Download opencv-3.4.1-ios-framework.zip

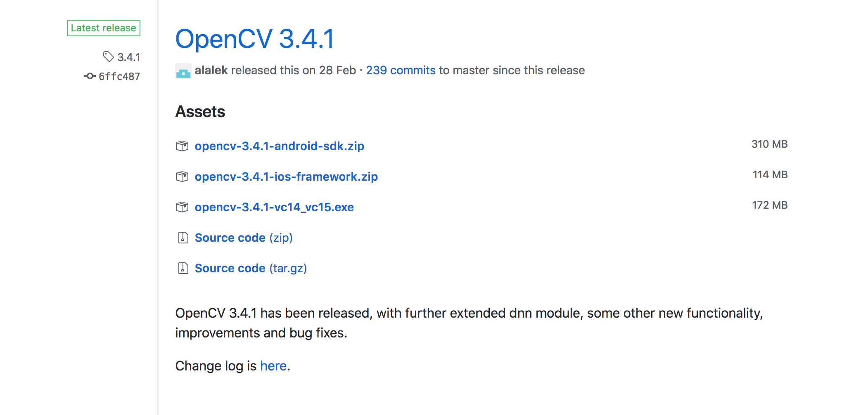point(286,177)
